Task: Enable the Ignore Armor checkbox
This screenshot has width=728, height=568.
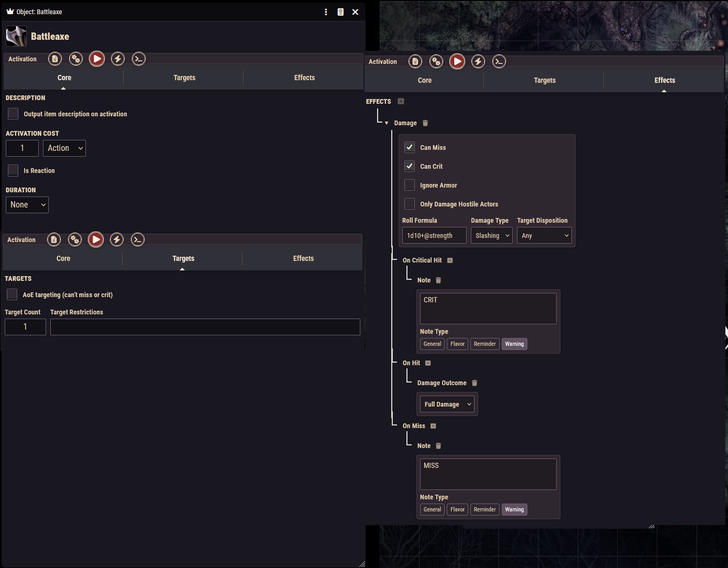Action: pyautogui.click(x=410, y=185)
